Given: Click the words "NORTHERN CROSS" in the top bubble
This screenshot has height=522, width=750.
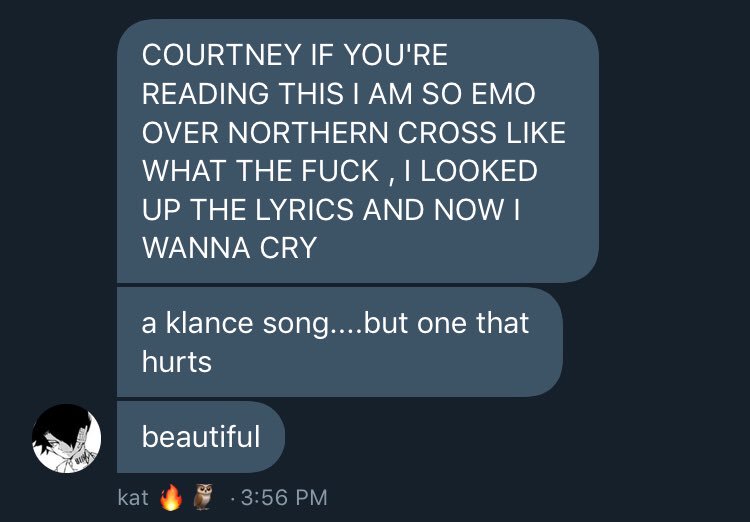Looking at the screenshot, I should point(362,133).
